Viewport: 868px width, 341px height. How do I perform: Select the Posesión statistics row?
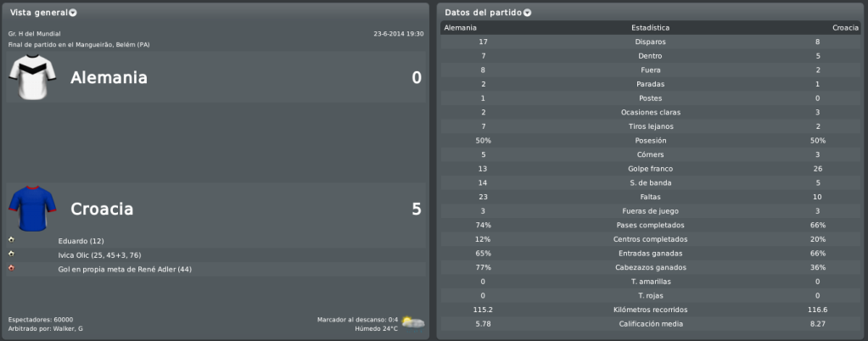point(651,141)
